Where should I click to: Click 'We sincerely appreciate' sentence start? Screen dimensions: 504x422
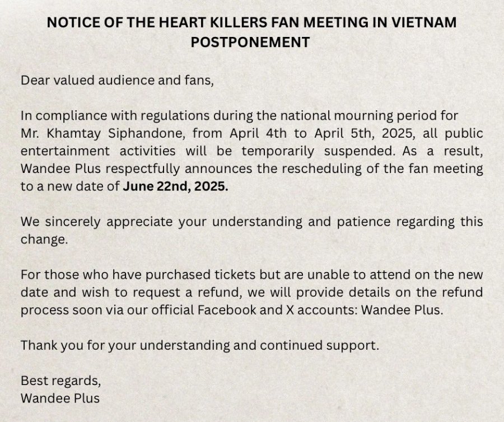pos(97,222)
